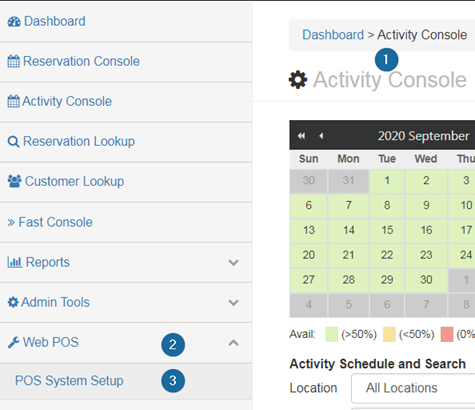This screenshot has width=475, height=410.
Task: Click the Sun column header
Action: click(309, 159)
